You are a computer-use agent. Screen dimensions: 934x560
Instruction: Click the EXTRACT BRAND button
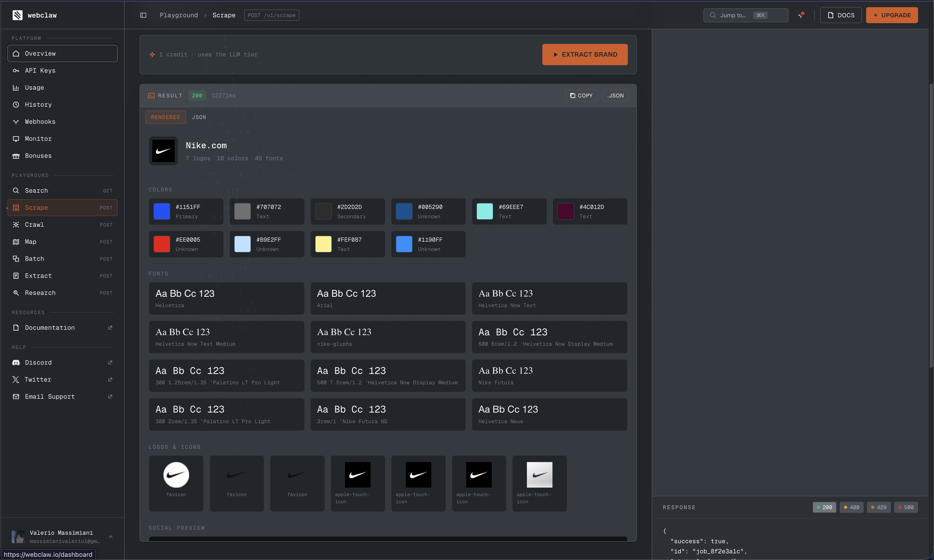click(585, 54)
